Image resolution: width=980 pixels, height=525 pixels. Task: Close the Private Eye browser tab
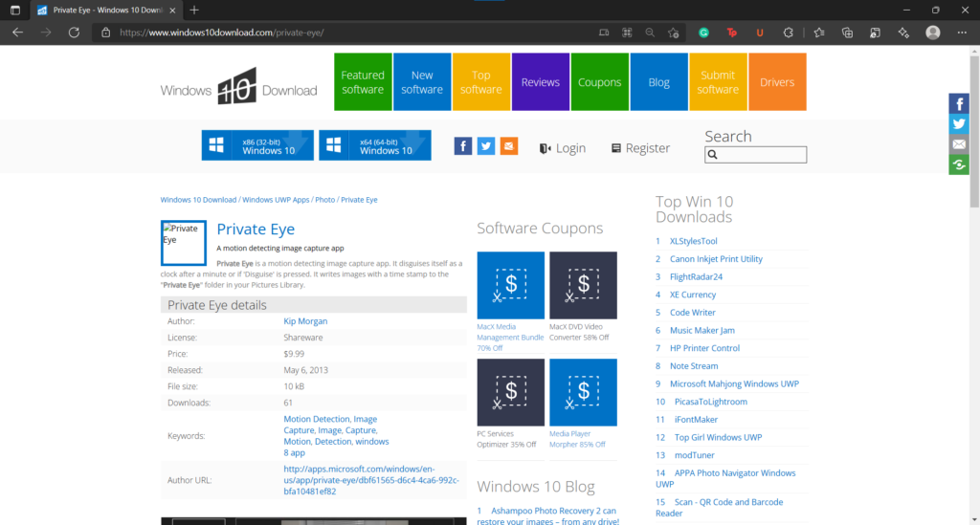[x=172, y=10]
